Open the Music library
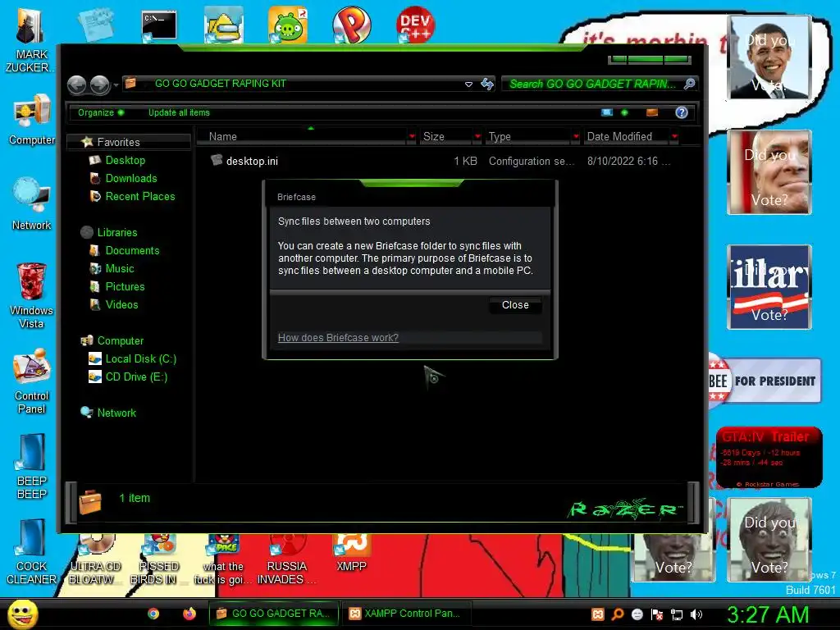The width and height of the screenshot is (840, 630). pos(120,268)
